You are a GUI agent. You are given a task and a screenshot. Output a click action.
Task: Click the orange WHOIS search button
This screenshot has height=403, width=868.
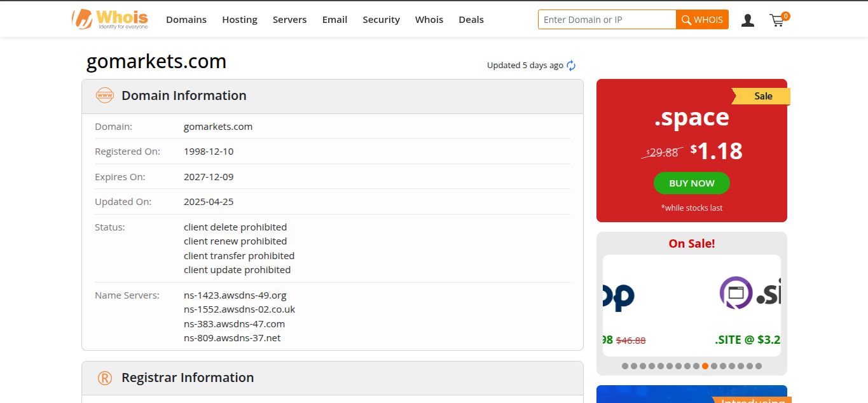click(x=702, y=20)
